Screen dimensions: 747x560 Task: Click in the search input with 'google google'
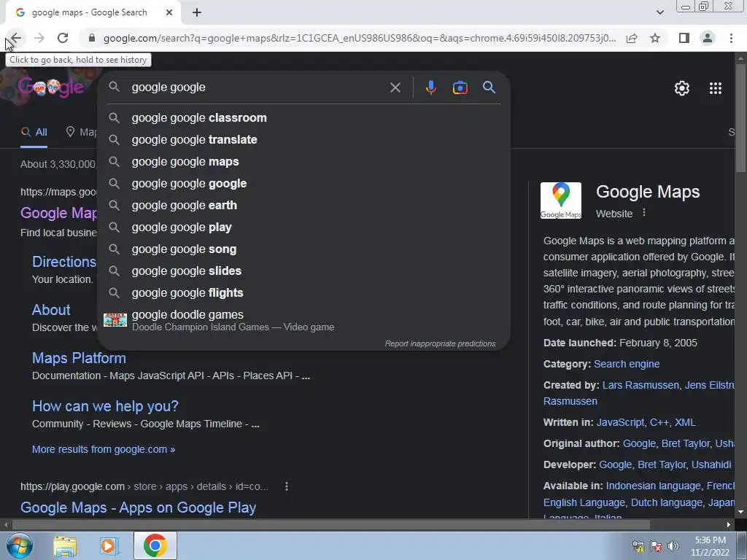click(258, 87)
